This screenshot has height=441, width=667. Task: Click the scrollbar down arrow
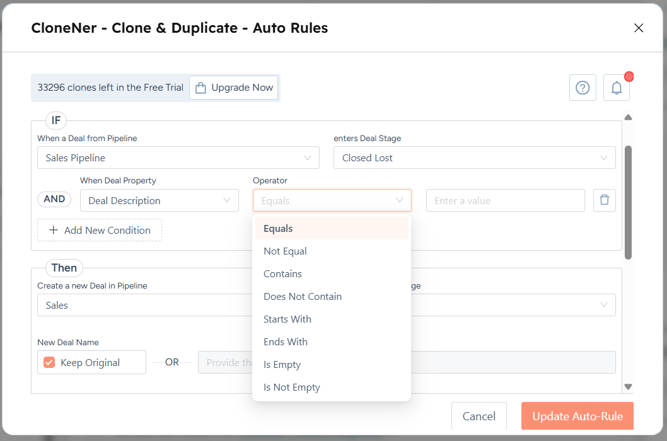pyautogui.click(x=628, y=387)
